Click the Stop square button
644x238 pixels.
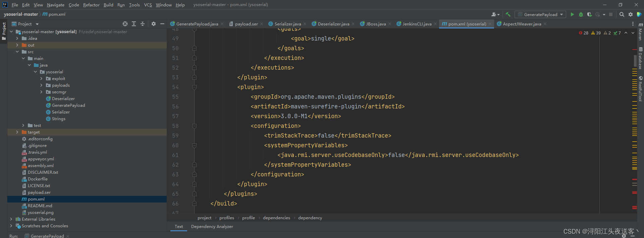click(611, 14)
